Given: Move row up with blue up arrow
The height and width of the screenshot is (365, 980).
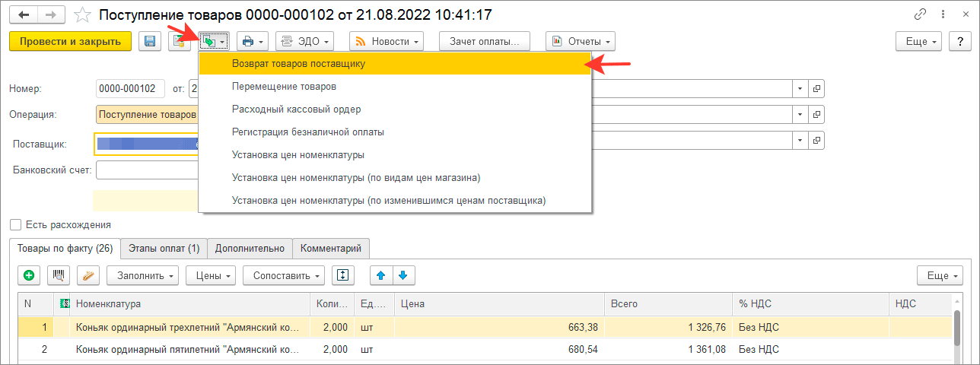Looking at the screenshot, I should 381,275.
